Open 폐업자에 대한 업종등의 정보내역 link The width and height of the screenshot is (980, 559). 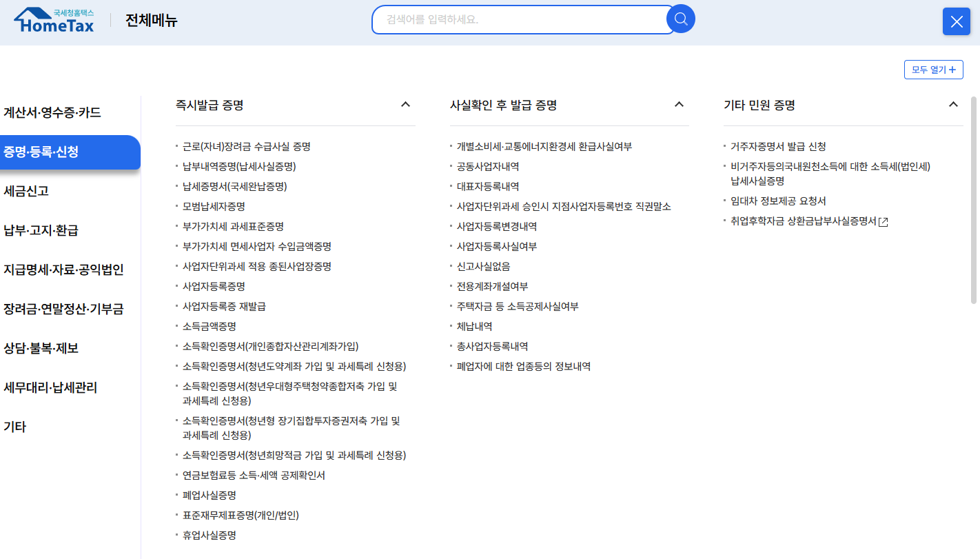pyautogui.click(x=524, y=367)
